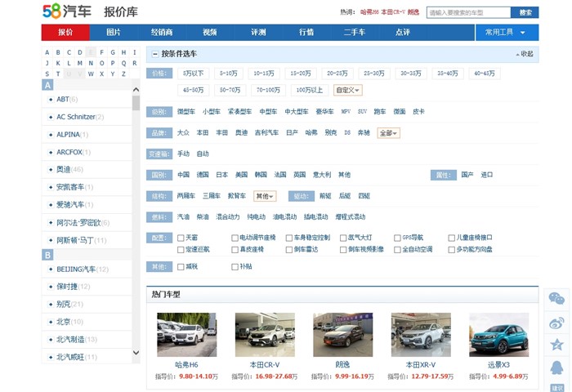572x392 pixels.
Task: Click the QQ penguin icon
Action: (557, 368)
